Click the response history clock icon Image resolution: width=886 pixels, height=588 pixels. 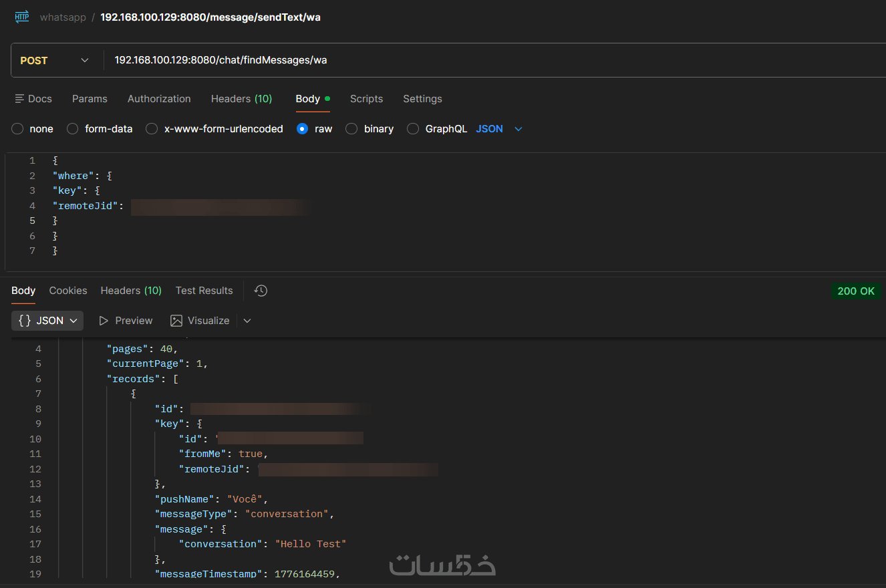pyautogui.click(x=261, y=291)
